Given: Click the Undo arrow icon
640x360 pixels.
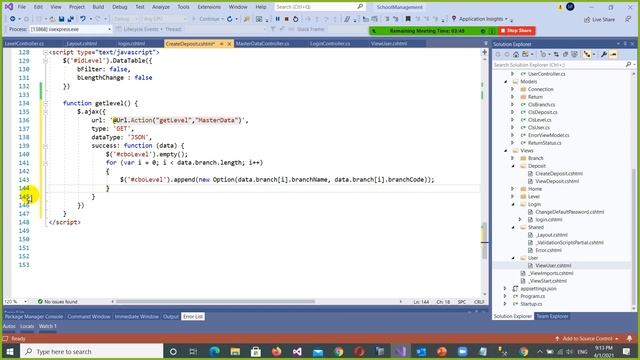Looking at the screenshot, I should [x=83, y=19].
